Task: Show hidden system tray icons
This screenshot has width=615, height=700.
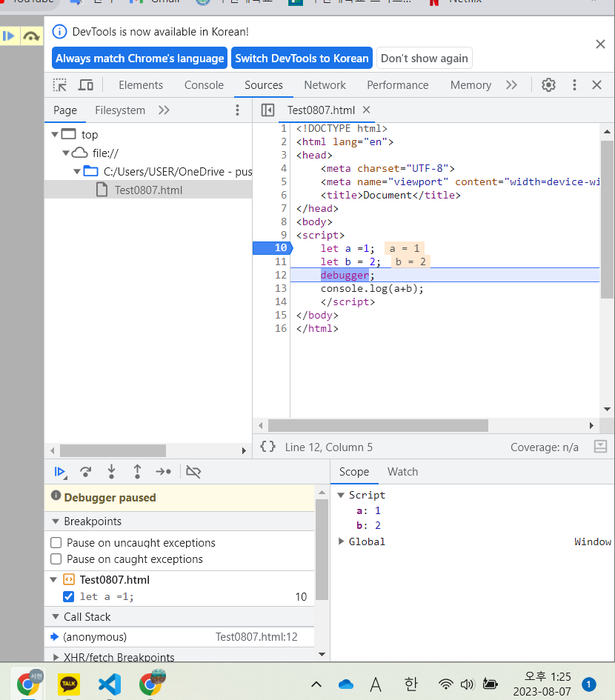Action: (x=316, y=684)
